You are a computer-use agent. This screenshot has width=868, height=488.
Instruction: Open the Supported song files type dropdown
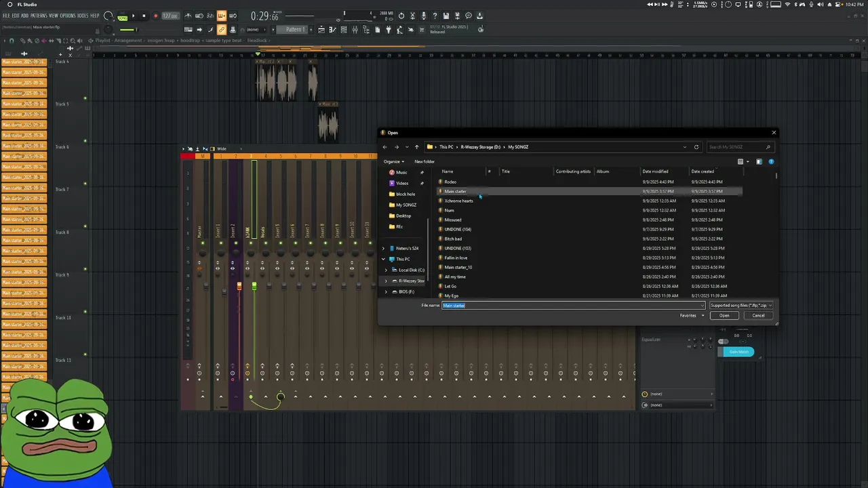tap(741, 305)
